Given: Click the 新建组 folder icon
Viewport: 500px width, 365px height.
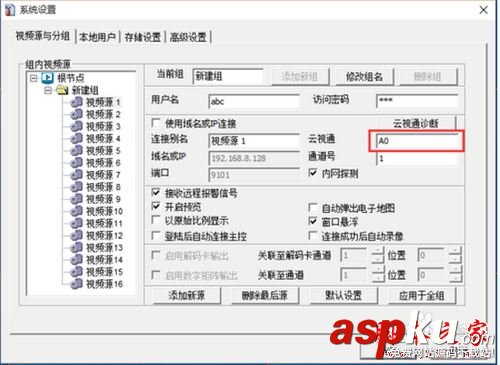Looking at the screenshot, I should coord(62,90).
